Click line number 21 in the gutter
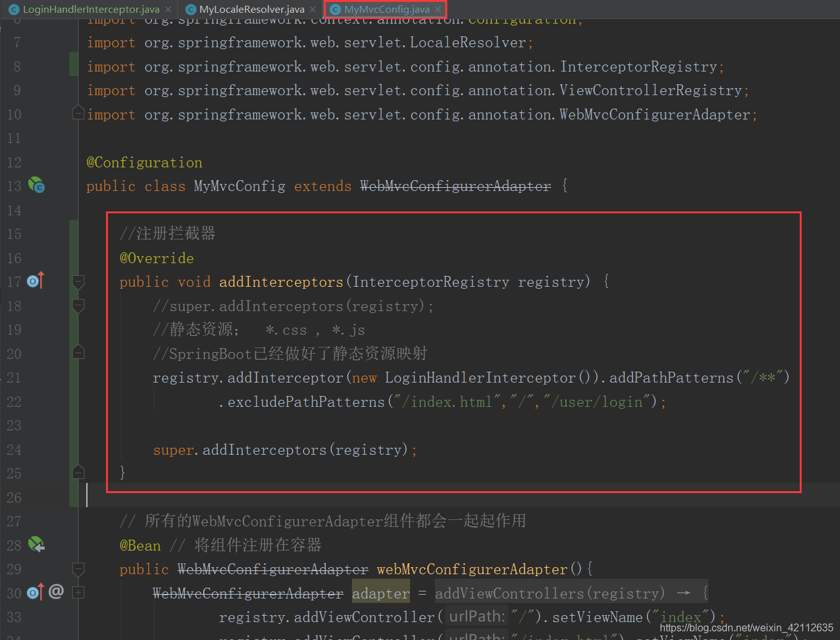Image resolution: width=840 pixels, height=640 pixels. click(x=14, y=377)
